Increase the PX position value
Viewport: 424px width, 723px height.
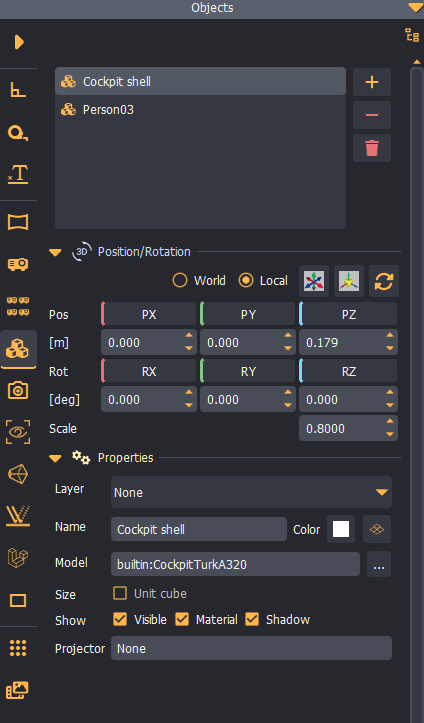[189, 336]
